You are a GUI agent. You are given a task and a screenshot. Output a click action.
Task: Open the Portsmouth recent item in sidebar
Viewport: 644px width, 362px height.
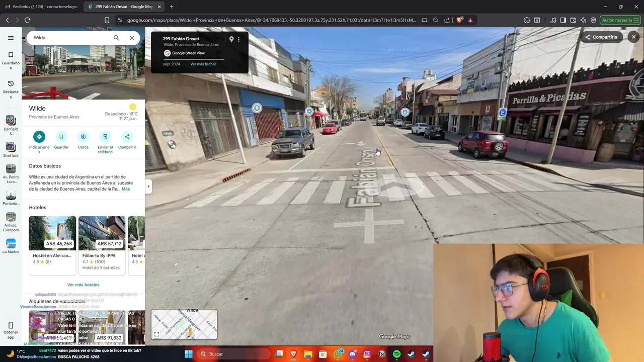click(11, 198)
